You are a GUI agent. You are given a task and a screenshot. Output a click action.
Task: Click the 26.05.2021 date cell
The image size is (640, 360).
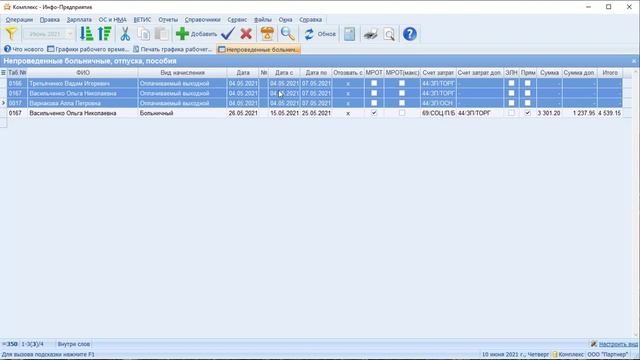point(243,113)
